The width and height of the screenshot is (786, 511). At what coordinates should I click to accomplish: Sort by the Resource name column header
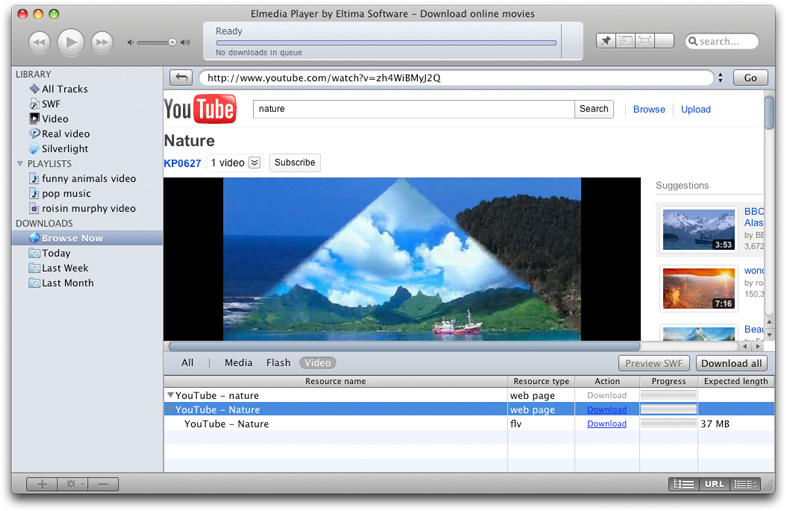[x=335, y=381]
